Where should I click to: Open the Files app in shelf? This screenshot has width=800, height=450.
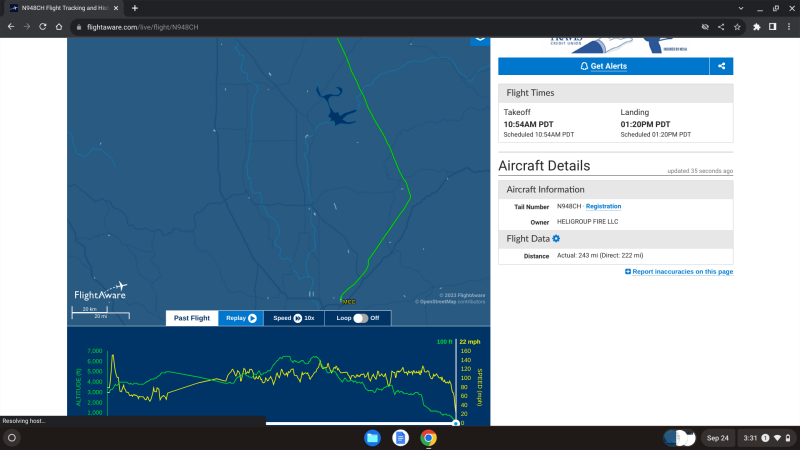372,438
